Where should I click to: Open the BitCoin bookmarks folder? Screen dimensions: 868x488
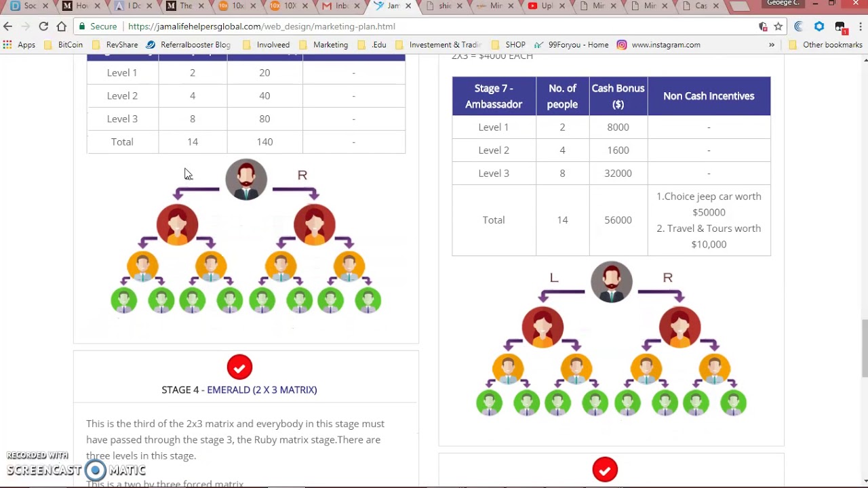click(x=64, y=45)
